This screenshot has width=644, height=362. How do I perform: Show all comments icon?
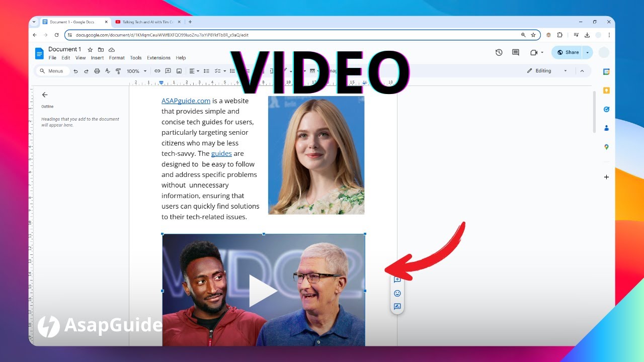pos(515,52)
